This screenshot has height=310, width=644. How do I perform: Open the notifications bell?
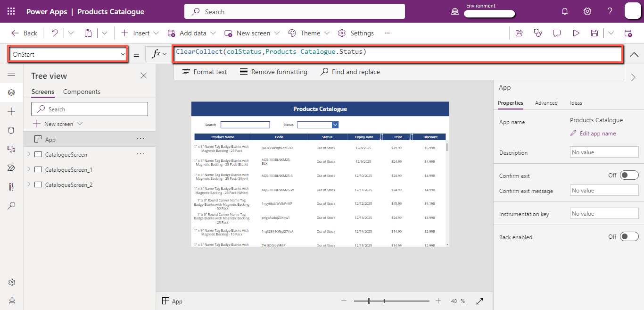click(565, 11)
